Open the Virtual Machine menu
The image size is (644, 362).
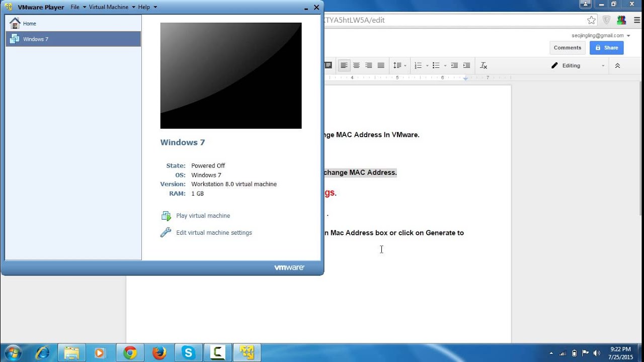click(x=108, y=7)
